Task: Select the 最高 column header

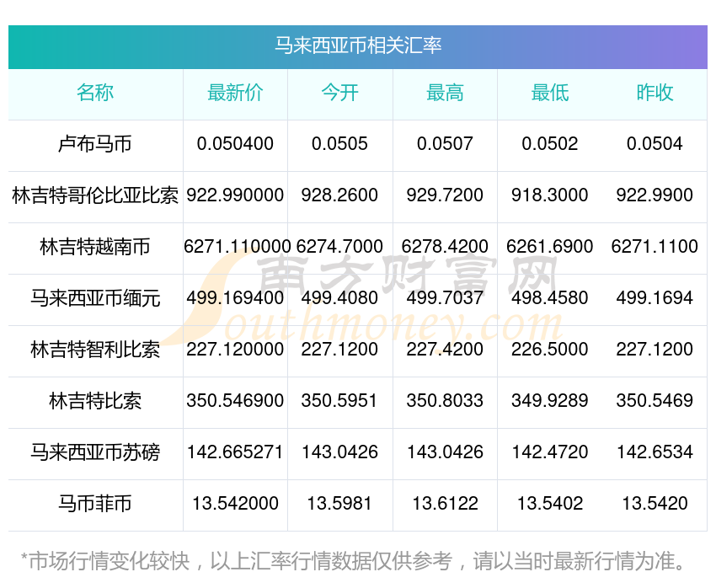Action: pyautogui.click(x=445, y=93)
